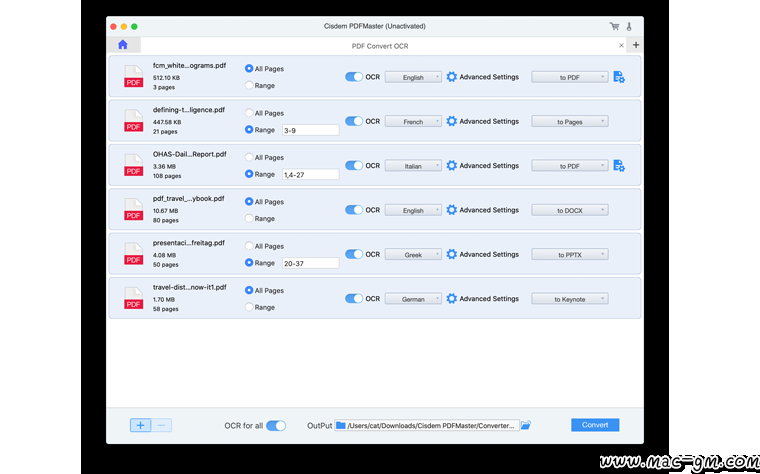This screenshot has width=760, height=474.
Task: Open the French OCR language dropdown
Action: 413,122
